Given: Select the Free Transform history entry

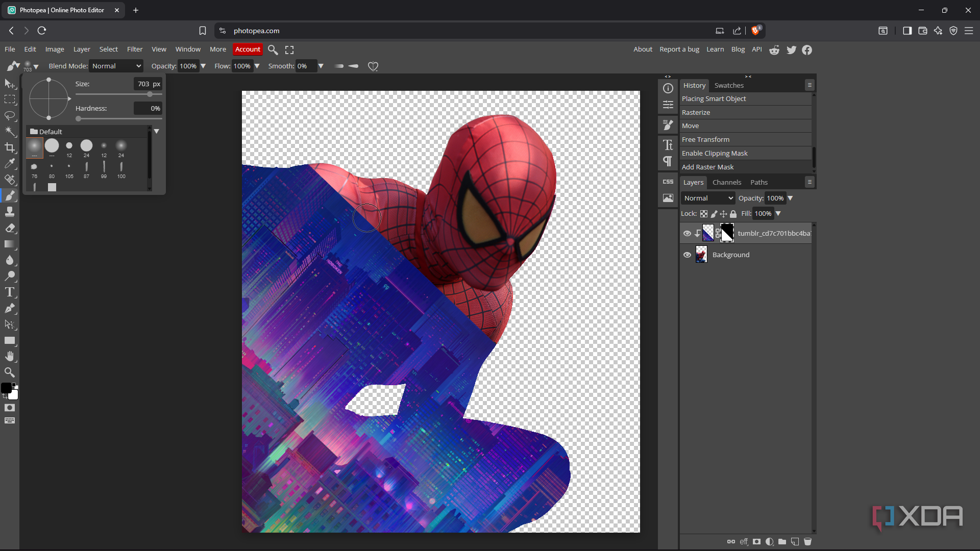Looking at the screenshot, I should coord(705,139).
